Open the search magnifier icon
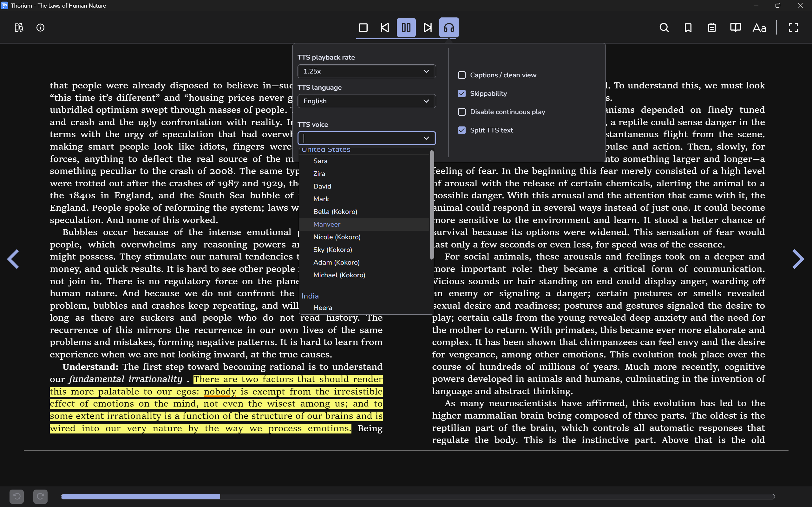Viewport: 812px width, 507px height. [664, 28]
